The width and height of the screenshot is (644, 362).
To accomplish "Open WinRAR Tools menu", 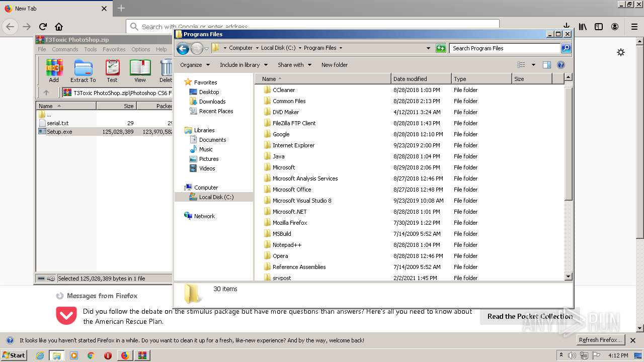I will (91, 49).
